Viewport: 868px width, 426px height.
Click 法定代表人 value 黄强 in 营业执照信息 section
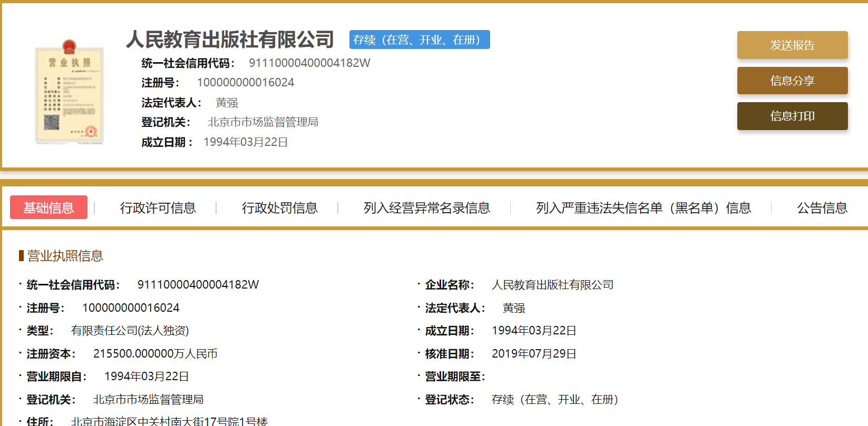coord(514,308)
